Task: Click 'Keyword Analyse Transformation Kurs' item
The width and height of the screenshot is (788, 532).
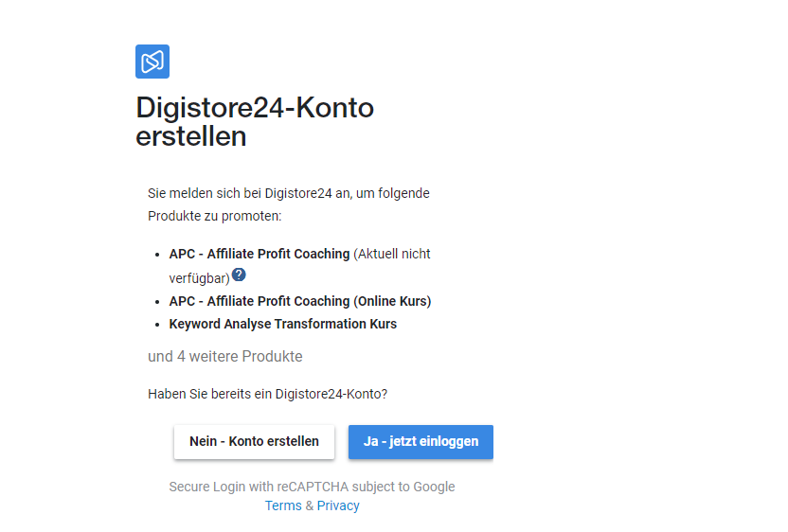Action: tap(283, 324)
